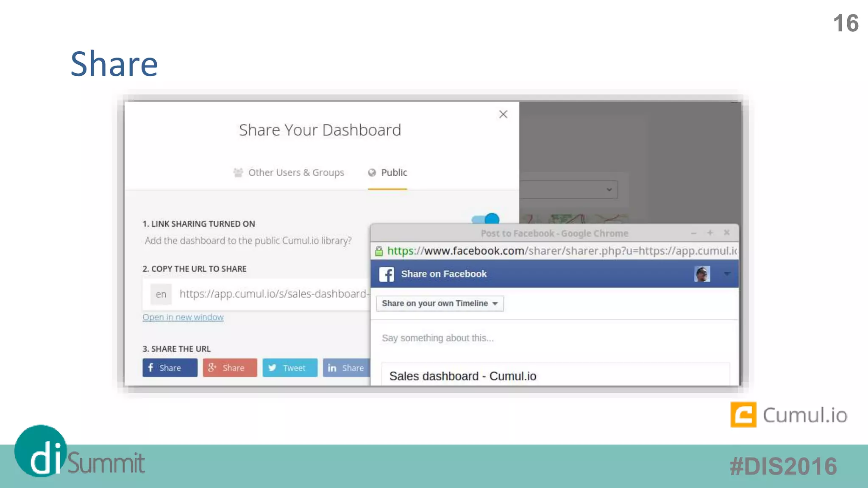Click the green padlock icon in address bar
Image resolution: width=868 pixels, height=488 pixels.
point(379,251)
